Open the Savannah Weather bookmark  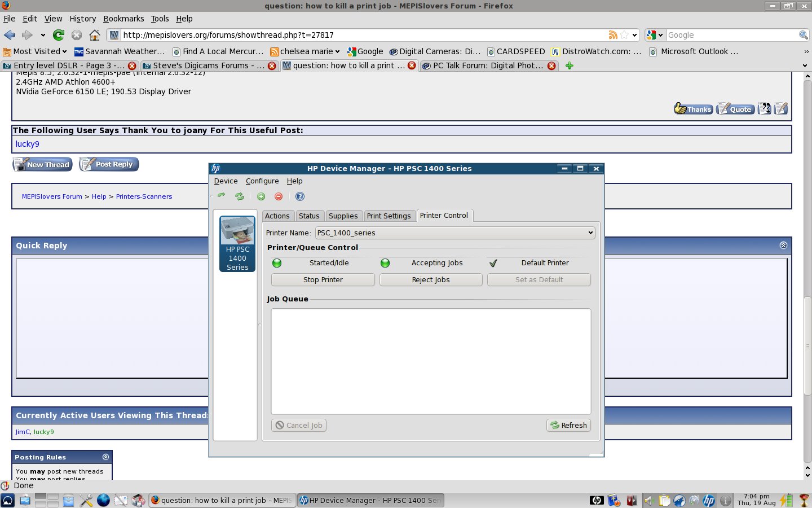120,51
